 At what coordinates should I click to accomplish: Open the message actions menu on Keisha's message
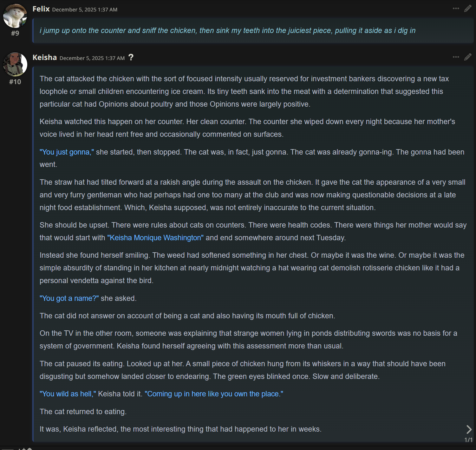456,57
